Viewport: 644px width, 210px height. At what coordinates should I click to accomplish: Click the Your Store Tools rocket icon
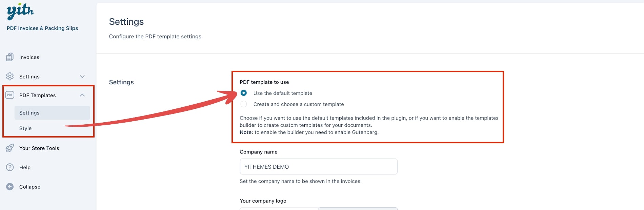tap(10, 148)
